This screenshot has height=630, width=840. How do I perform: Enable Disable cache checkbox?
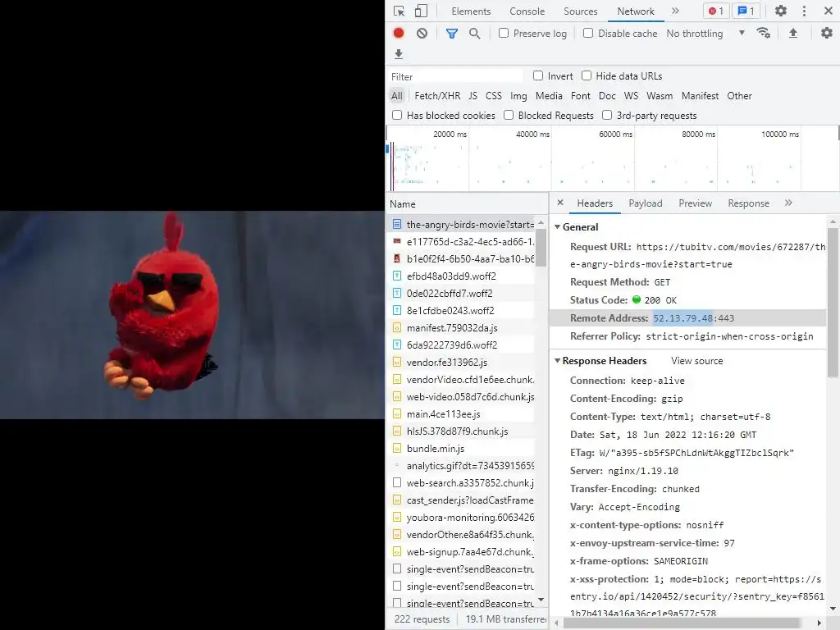pos(588,33)
